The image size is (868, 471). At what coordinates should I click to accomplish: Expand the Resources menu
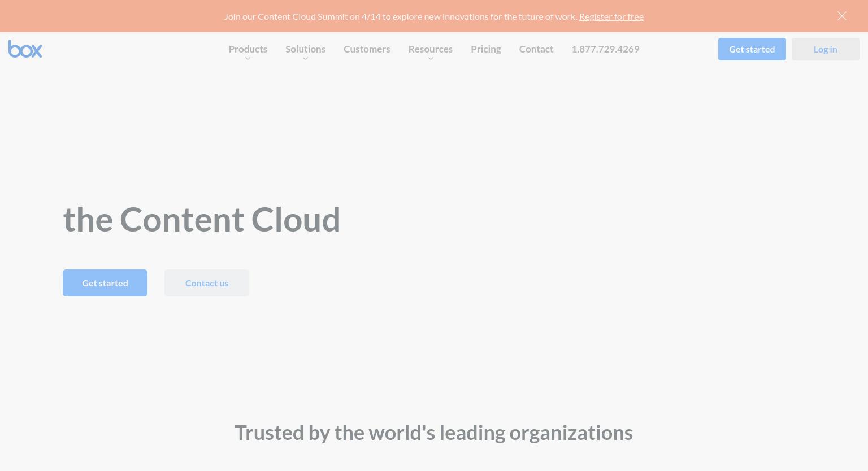(x=431, y=49)
